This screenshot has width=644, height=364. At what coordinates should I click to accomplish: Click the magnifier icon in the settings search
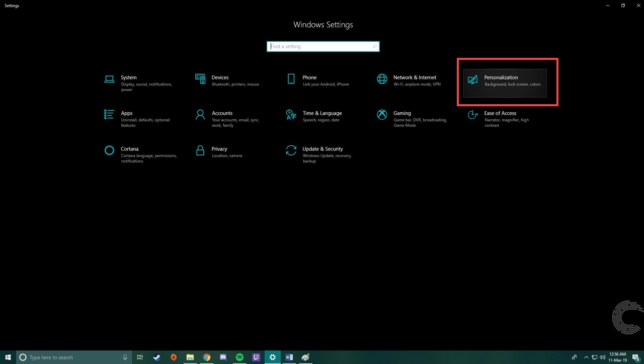[x=374, y=46]
